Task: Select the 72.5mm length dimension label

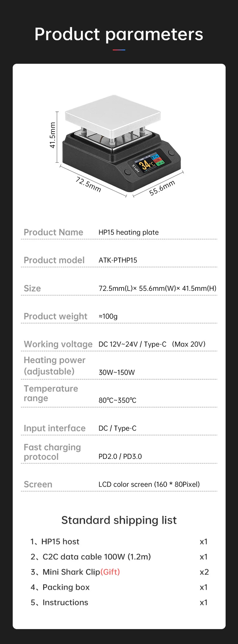Action: click(x=88, y=184)
